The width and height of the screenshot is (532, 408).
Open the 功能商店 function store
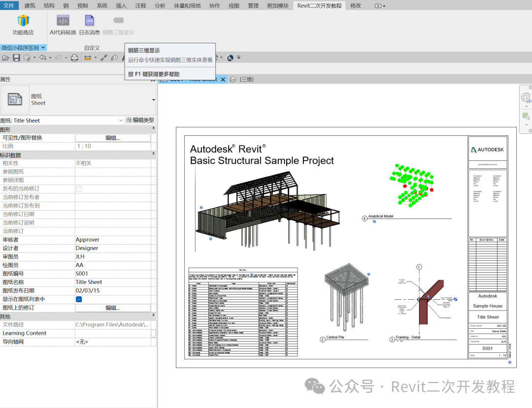[x=23, y=25]
